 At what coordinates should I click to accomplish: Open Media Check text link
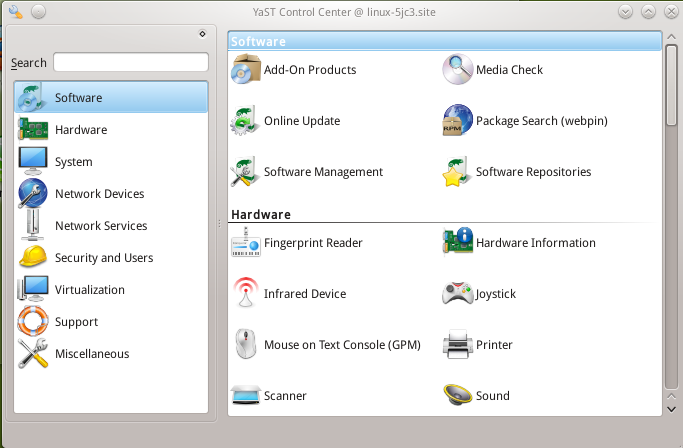(509, 70)
